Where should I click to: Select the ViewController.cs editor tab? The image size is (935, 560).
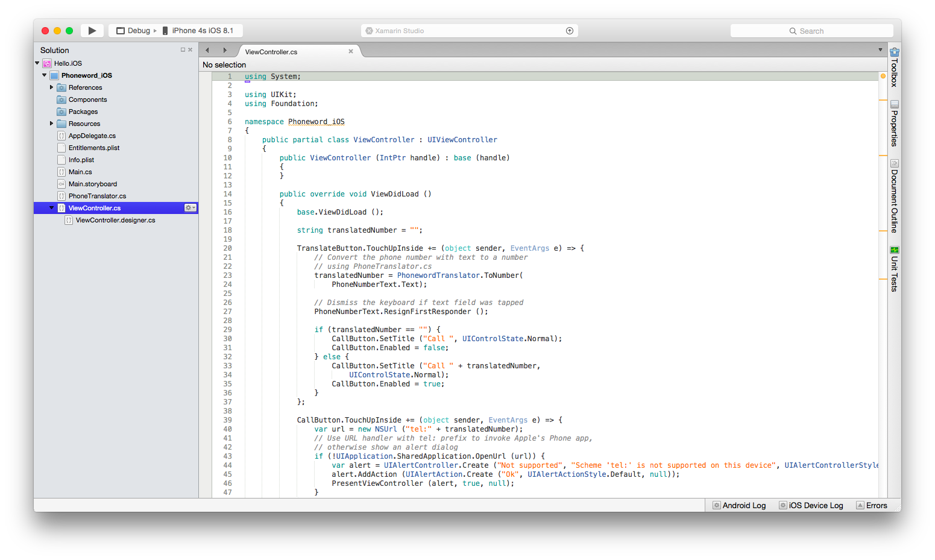271,52
